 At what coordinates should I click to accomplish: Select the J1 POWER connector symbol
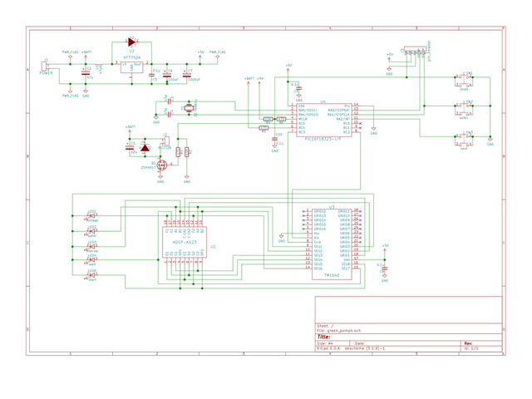(x=44, y=66)
